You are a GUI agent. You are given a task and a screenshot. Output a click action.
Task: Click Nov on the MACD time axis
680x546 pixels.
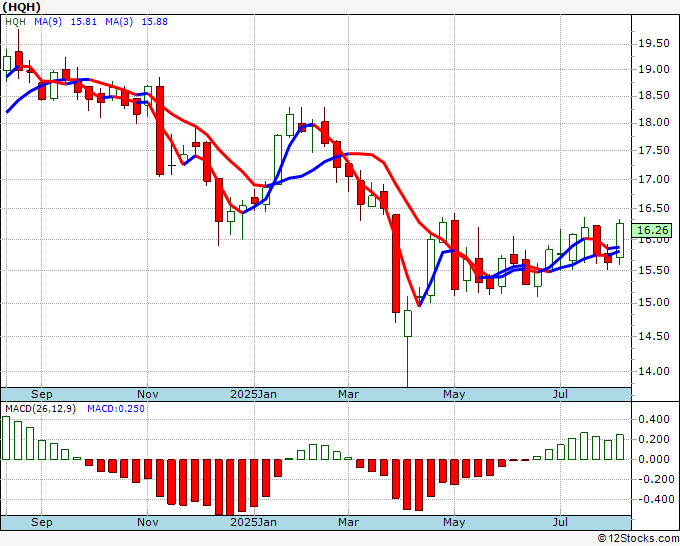(x=147, y=522)
